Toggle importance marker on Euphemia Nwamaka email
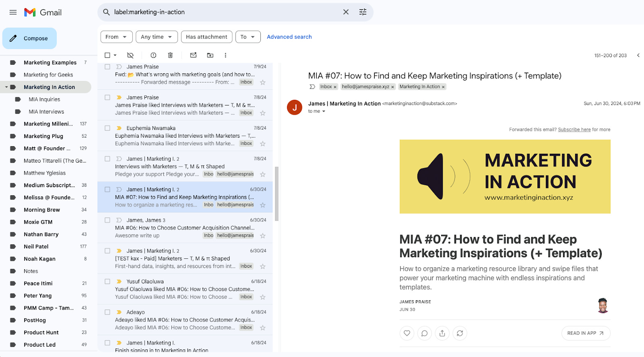Screen dimensions: 644x357 pyautogui.click(x=119, y=128)
